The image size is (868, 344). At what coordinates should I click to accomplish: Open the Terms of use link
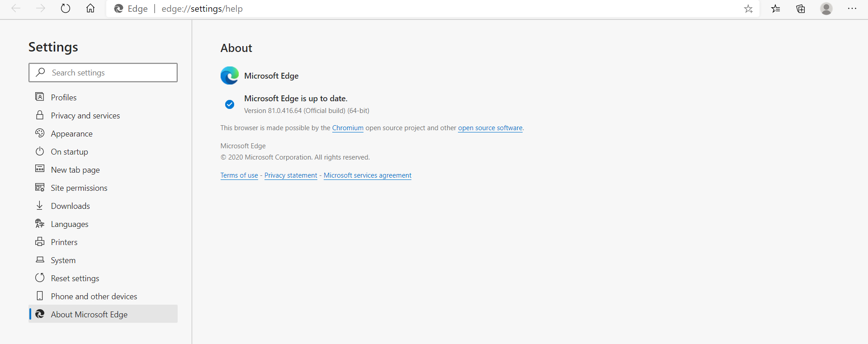tap(239, 175)
